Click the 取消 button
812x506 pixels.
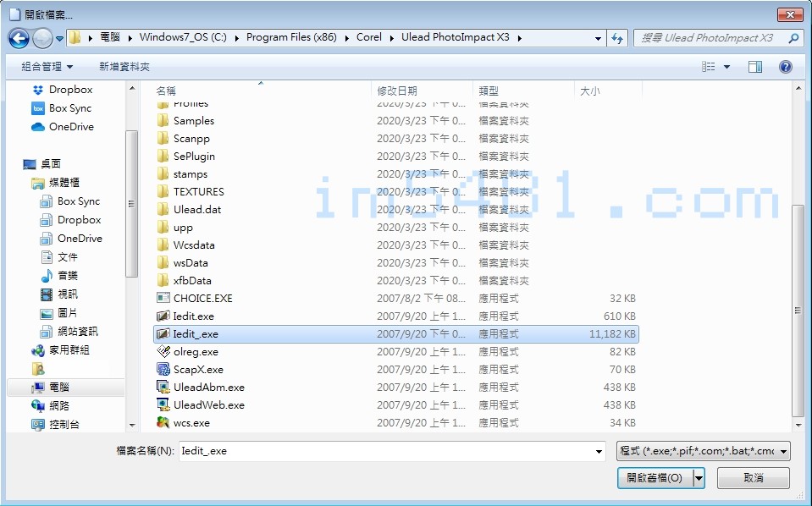(x=752, y=478)
